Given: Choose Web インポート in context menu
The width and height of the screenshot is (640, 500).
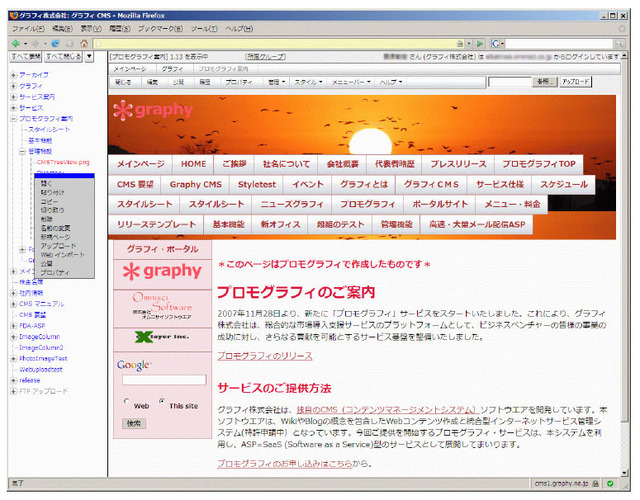Looking at the screenshot, I should click(62, 255).
